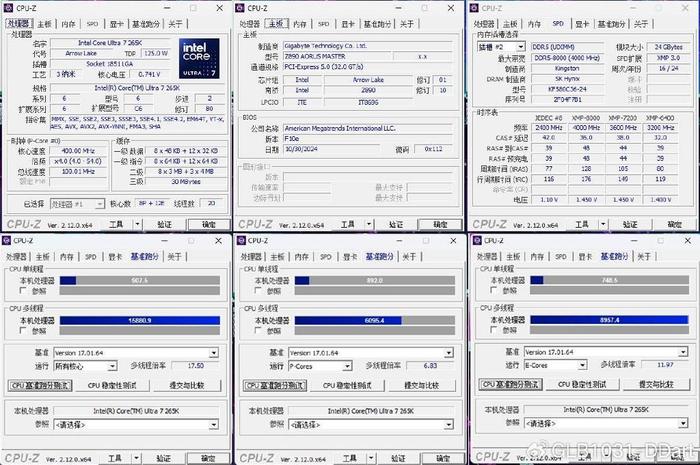The height and width of the screenshot is (465, 700).
Task: Click the CPU-Z title icon in the processor window
Action: point(8,8)
